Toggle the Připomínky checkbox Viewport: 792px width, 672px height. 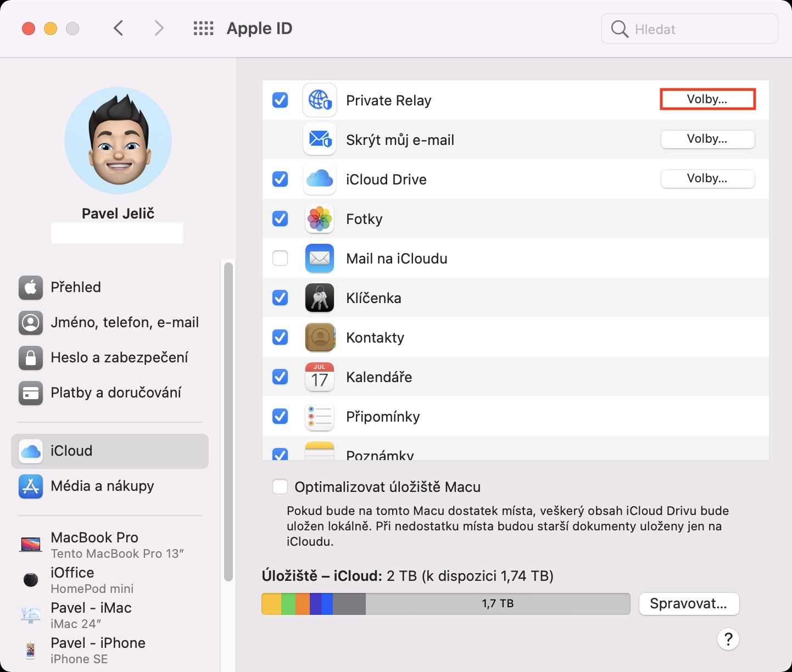[x=280, y=416]
